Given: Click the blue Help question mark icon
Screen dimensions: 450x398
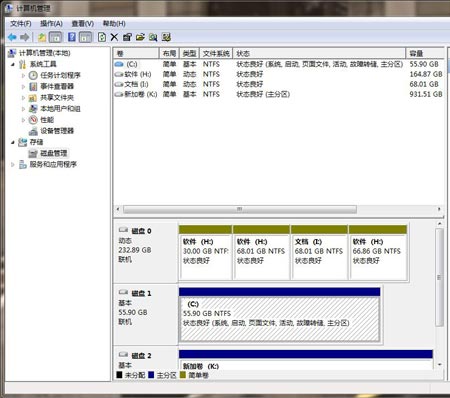Looking at the screenshot, I should pyautogui.click(x=72, y=37).
